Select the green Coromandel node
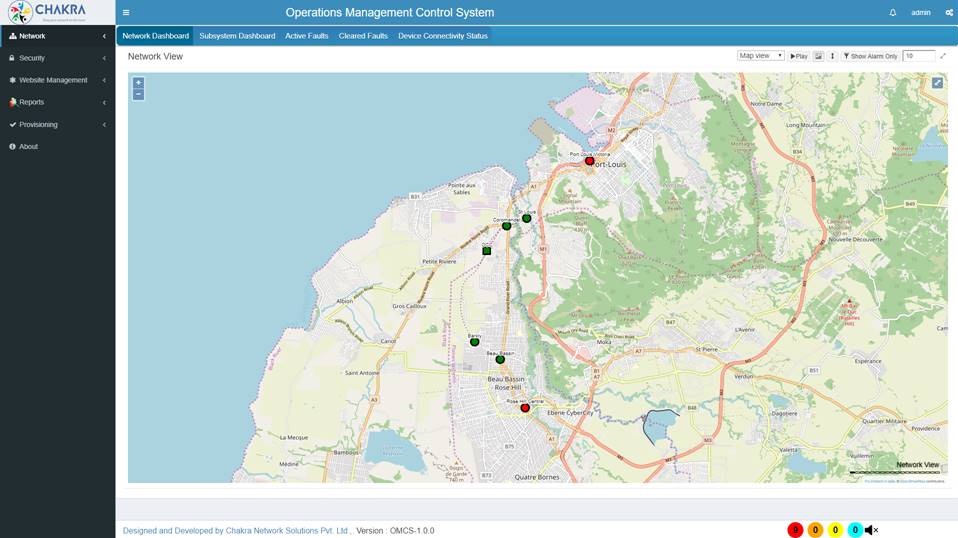This screenshot has height=538, width=958. [506, 226]
